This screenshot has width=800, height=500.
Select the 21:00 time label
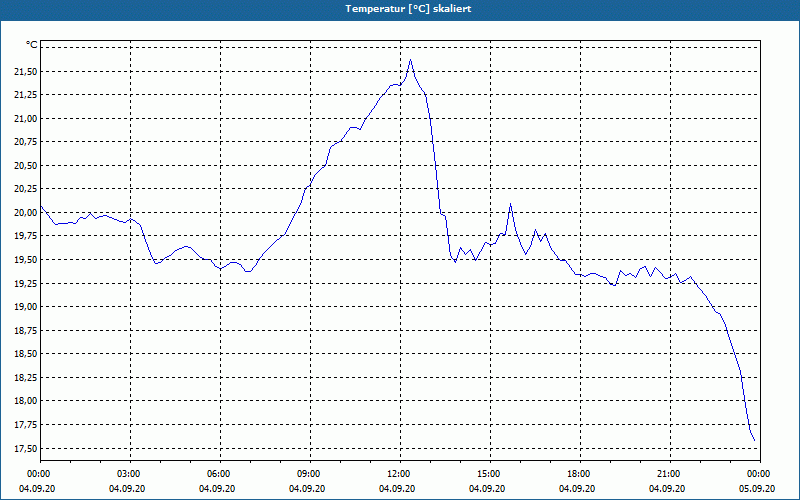coord(667,474)
